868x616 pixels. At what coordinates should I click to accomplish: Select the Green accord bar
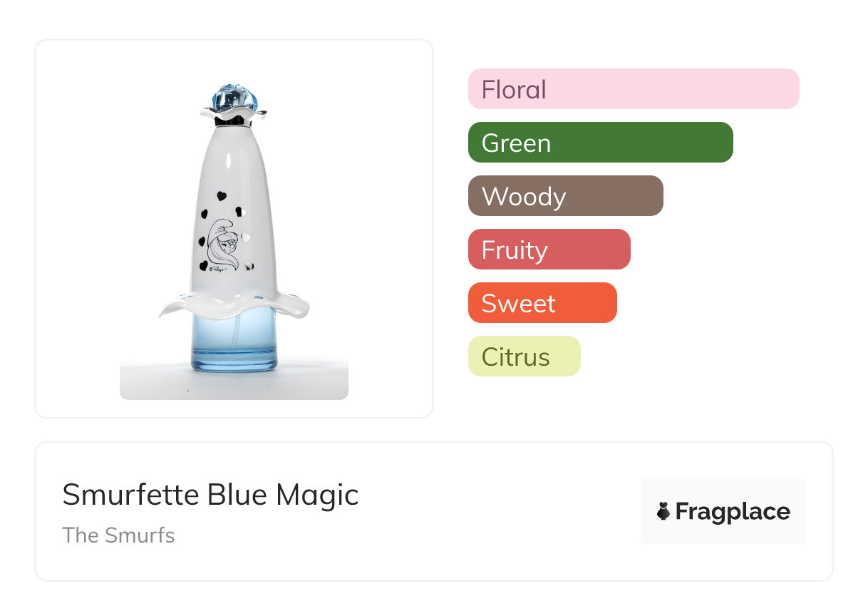(600, 143)
